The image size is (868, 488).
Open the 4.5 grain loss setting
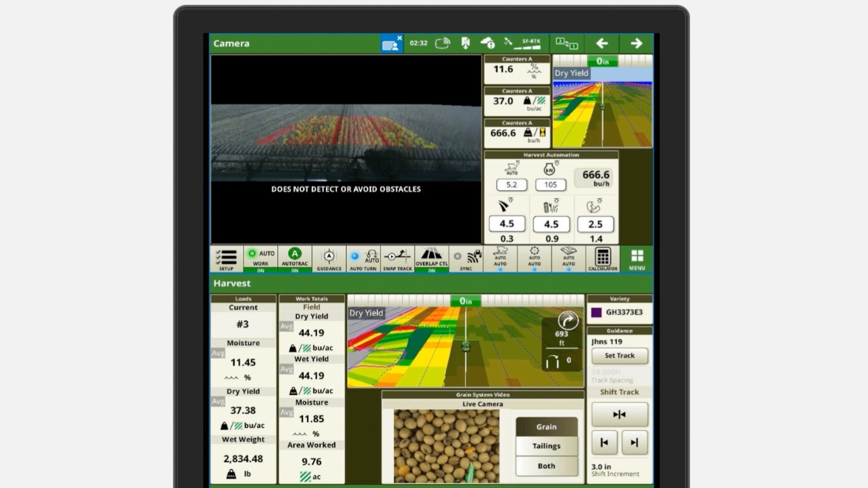[x=507, y=224]
